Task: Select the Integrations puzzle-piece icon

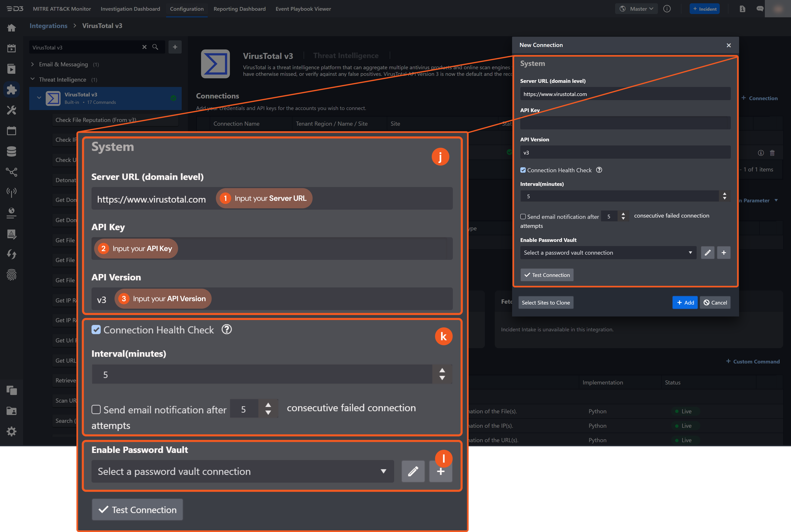Action: tap(12, 90)
